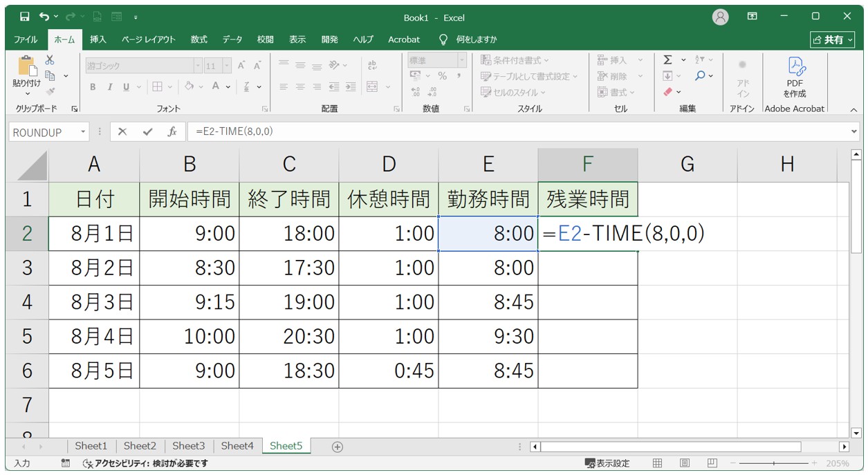Save the workbook using the quick access icon
This screenshot has height=475, width=868.
click(x=25, y=16)
